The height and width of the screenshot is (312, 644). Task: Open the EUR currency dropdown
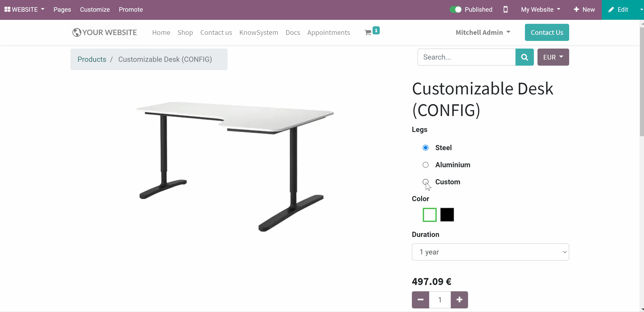(553, 57)
